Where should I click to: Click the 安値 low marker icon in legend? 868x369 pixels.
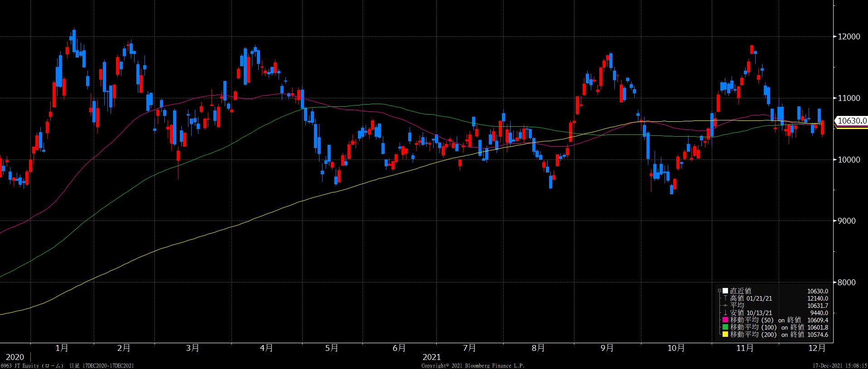click(725, 313)
